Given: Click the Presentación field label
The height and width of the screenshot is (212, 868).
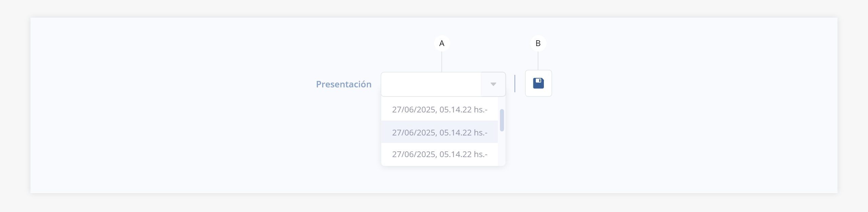Looking at the screenshot, I should pos(343,84).
